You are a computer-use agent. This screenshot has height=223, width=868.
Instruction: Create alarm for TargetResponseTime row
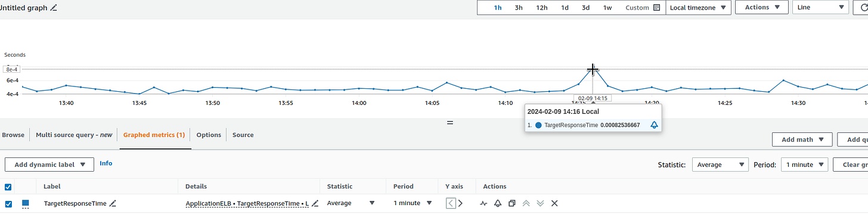498,203
